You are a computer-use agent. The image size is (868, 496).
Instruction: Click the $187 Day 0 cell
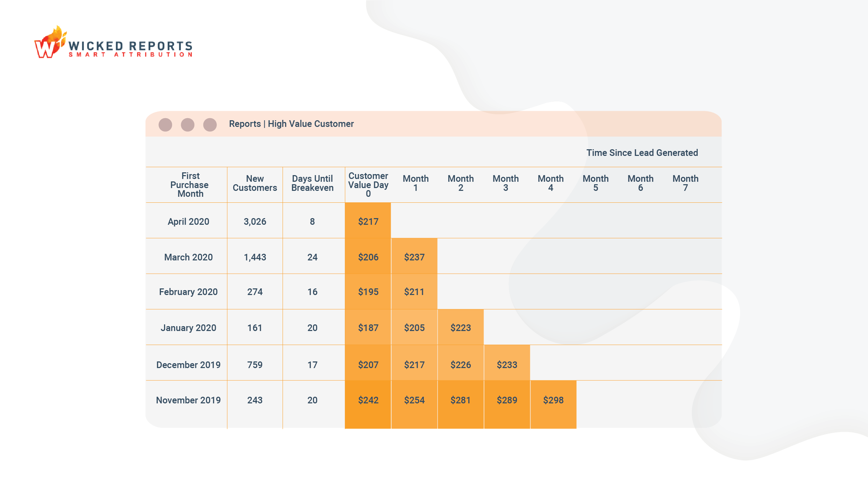click(x=368, y=327)
